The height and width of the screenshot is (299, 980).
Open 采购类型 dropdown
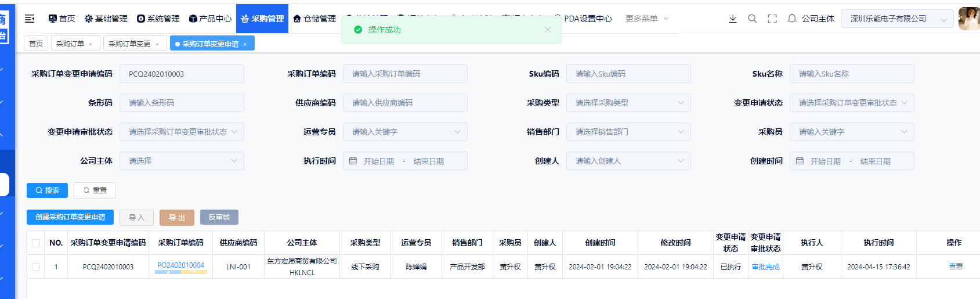tap(628, 103)
